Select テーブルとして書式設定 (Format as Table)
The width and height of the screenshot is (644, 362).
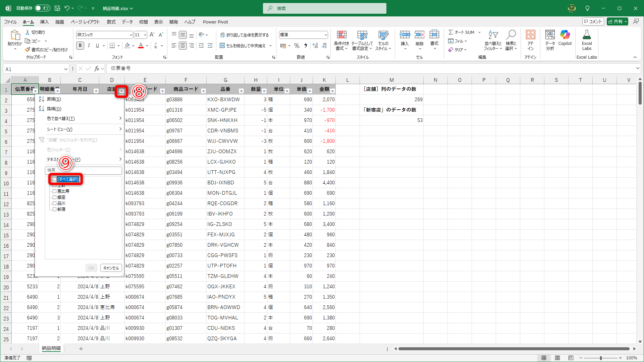[x=362, y=40]
